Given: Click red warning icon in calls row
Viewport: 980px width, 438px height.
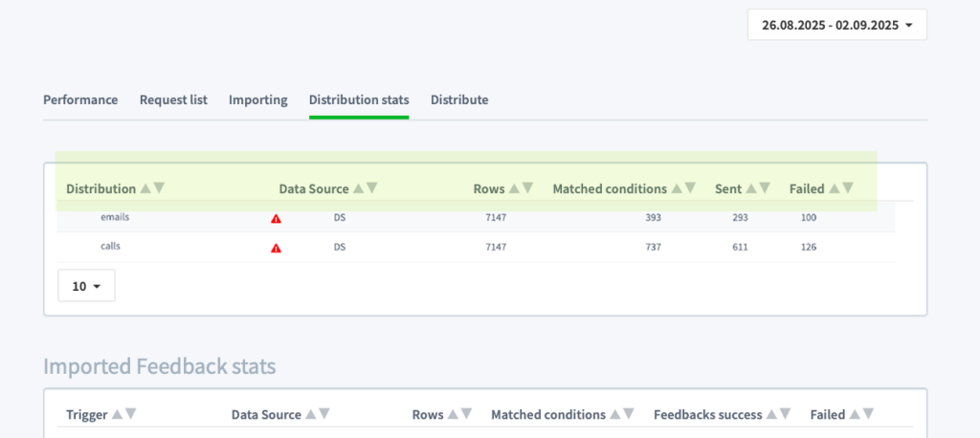Looking at the screenshot, I should 276,248.
